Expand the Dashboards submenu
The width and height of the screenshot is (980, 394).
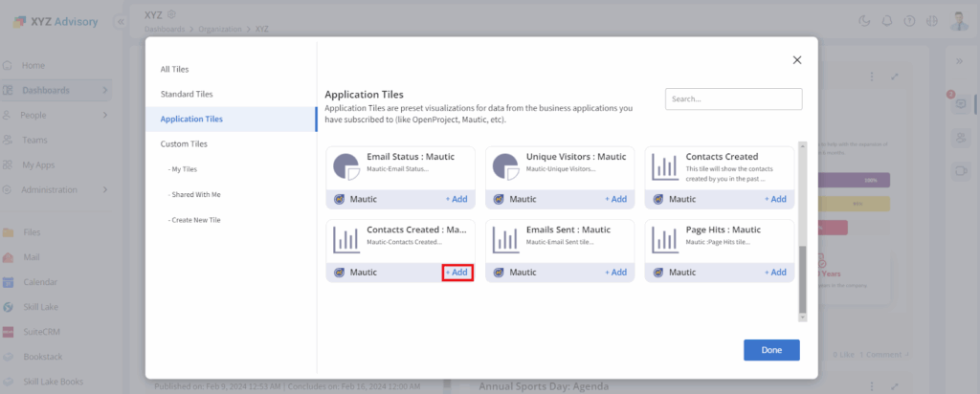105,90
